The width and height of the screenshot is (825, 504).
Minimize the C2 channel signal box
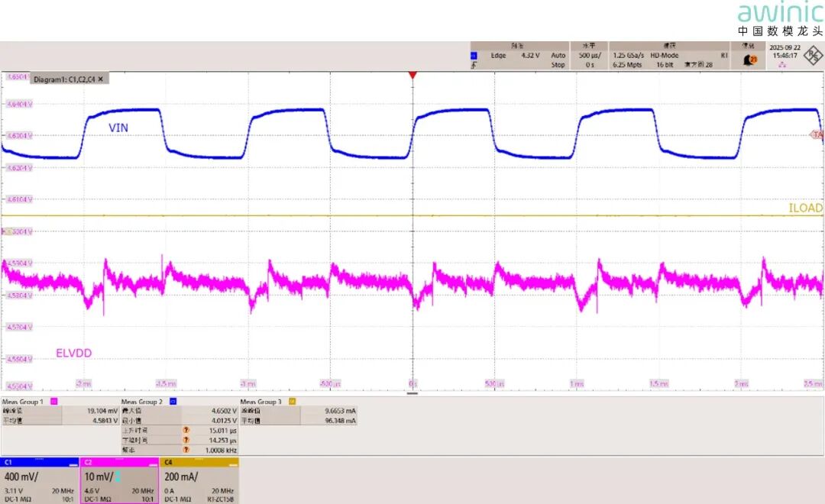click(153, 464)
